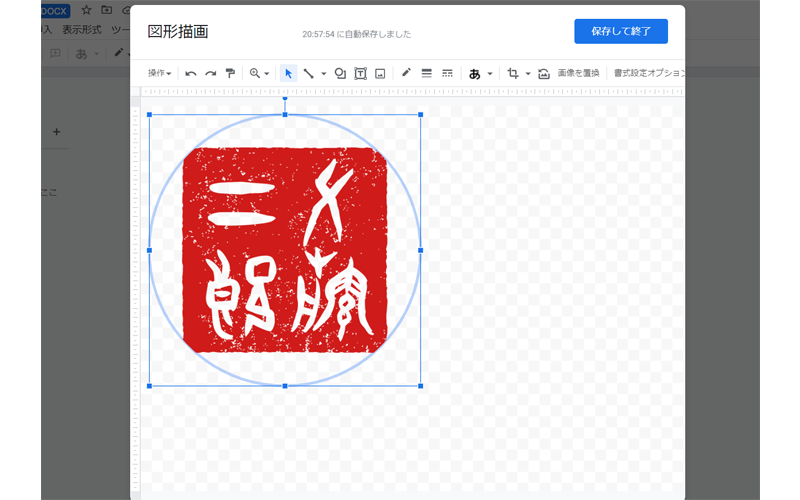The width and height of the screenshot is (800, 500).
Task: Click the reset image icon
Action: tap(543, 73)
